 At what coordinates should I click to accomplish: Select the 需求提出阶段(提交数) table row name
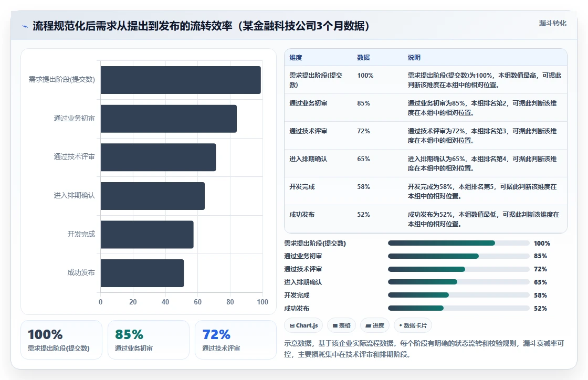[316, 80]
